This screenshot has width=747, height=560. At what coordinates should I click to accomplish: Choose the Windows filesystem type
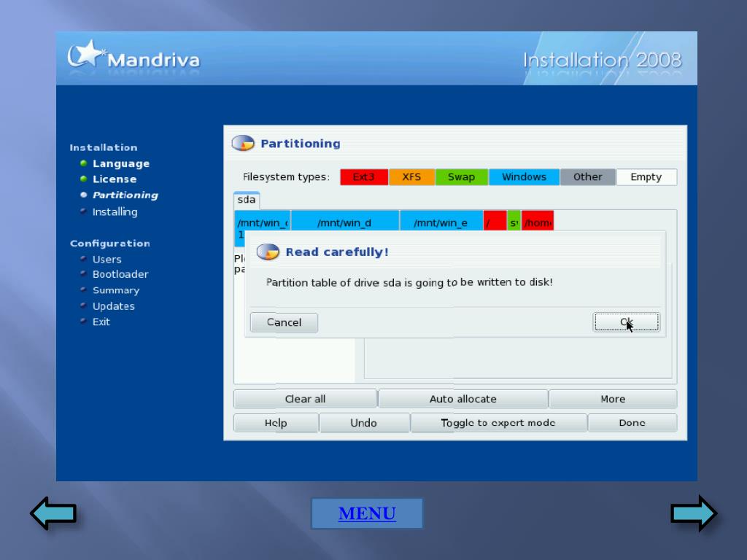tap(524, 177)
